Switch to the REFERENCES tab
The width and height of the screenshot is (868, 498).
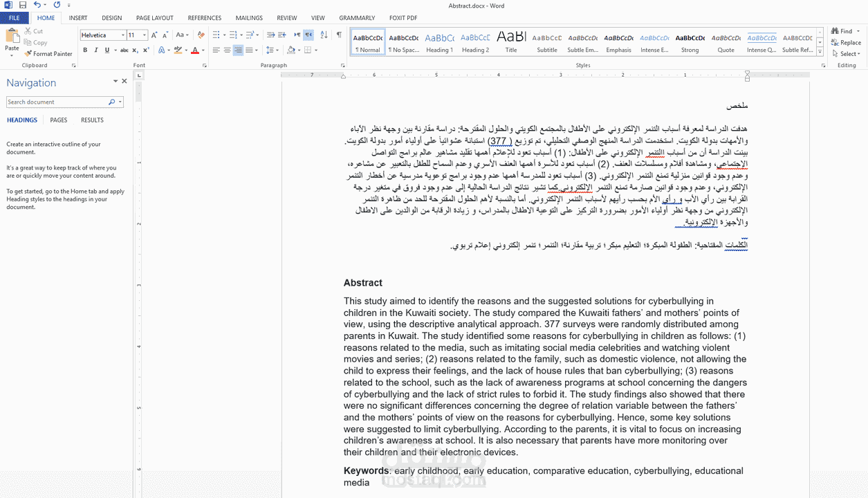coord(205,18)
